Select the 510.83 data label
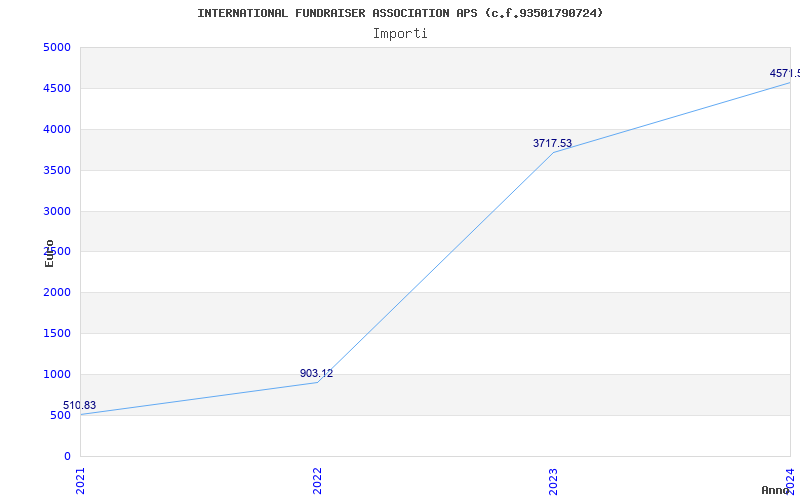 point(80,406)
